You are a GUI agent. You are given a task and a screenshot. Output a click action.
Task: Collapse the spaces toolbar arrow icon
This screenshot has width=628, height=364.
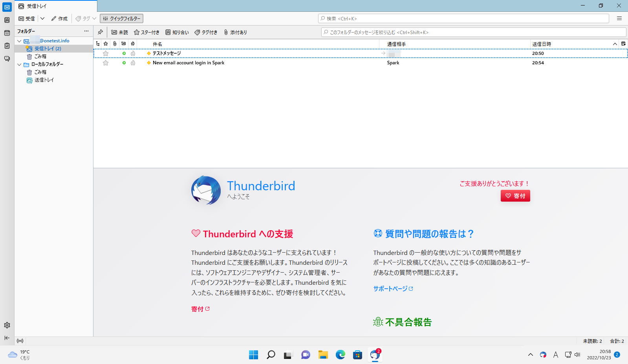click(7, 338)
